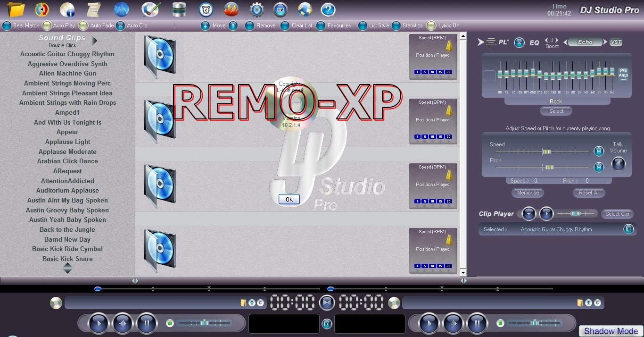Toggle the Pre Amp switch on equalizer
The image size is (644, 337).
tap(623, 75)
